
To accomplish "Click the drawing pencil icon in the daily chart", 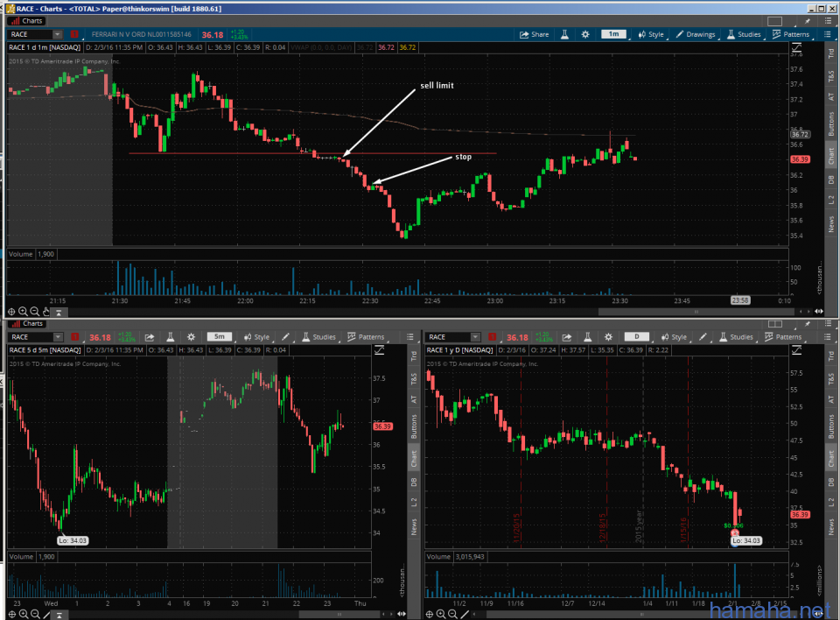I will coord(703,337).
